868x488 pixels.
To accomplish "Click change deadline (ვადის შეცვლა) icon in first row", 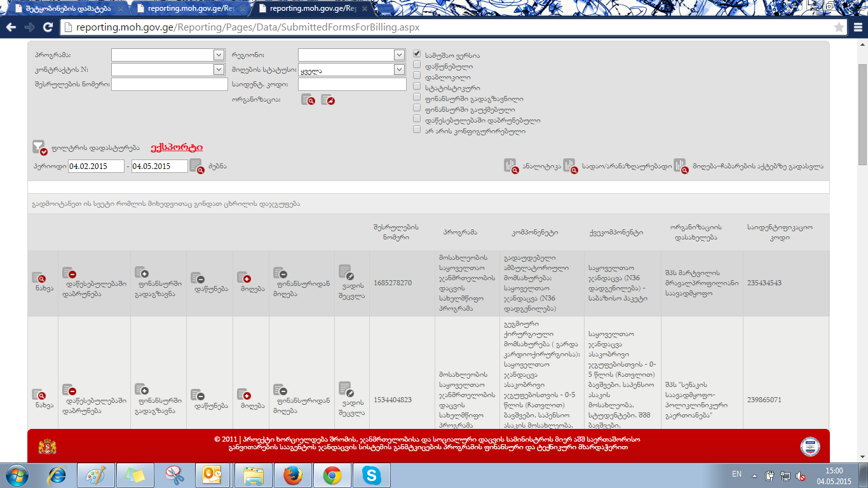I will pos(345,271).
